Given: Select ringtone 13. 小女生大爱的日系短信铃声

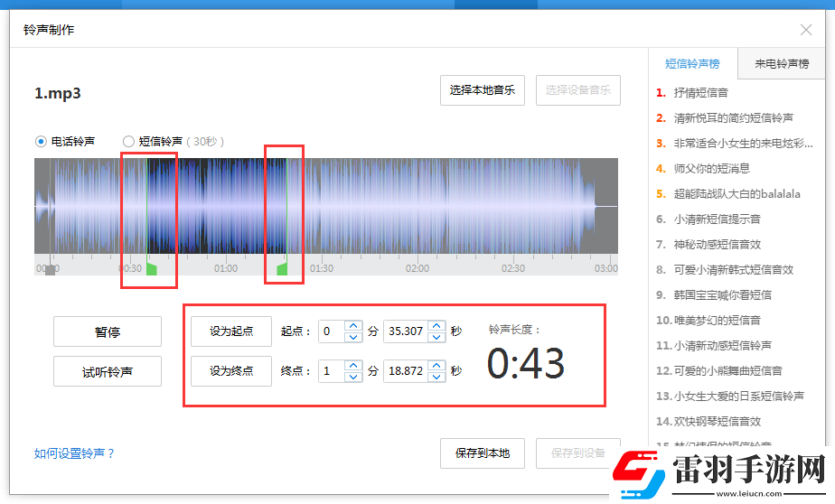Looking at the screenshot, I should [x=730, y=396].
